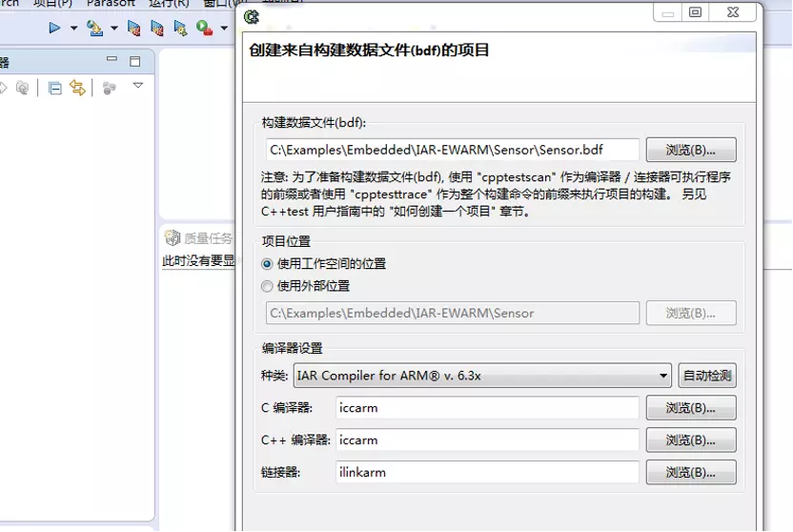Image resolution: width=793 pixels, height=532 pixels.
Task: Click 浏览 button next to C 编译器
Action: click(691, 408)
